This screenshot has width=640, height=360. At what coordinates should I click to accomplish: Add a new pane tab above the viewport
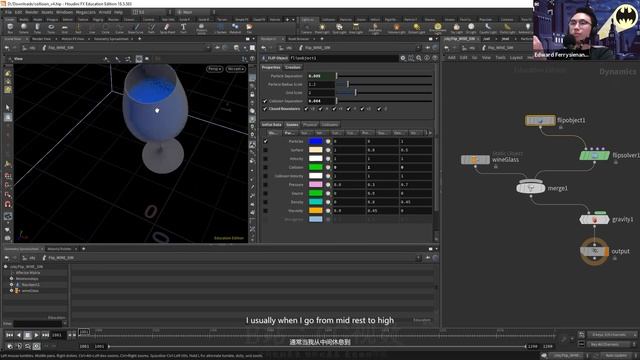point(140,39)
